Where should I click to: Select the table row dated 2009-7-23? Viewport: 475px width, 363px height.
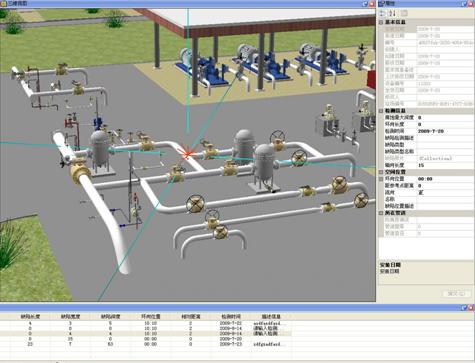146,344
